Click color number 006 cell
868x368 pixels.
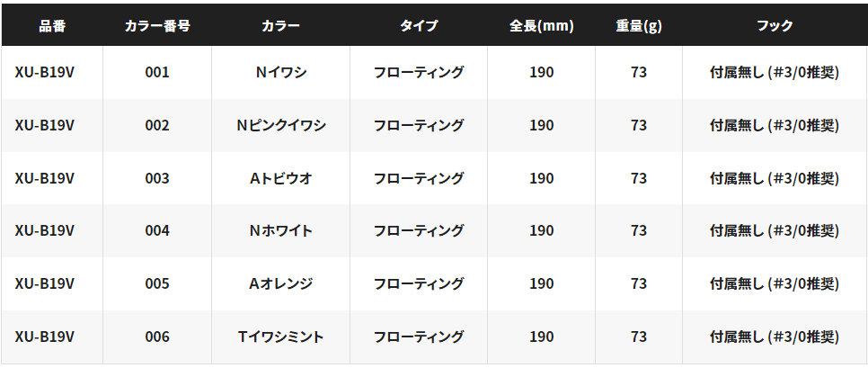[157, 337]
